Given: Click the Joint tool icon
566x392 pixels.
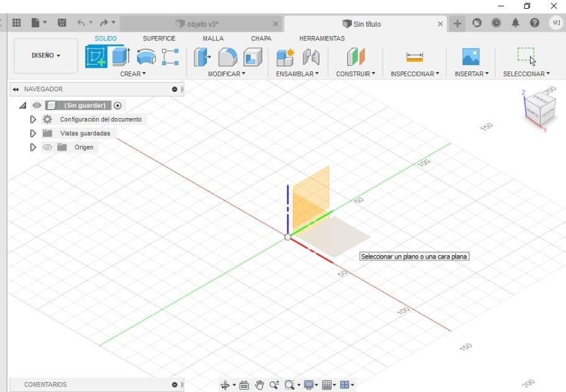Looking at the screenshot, I should click(311, 57).
